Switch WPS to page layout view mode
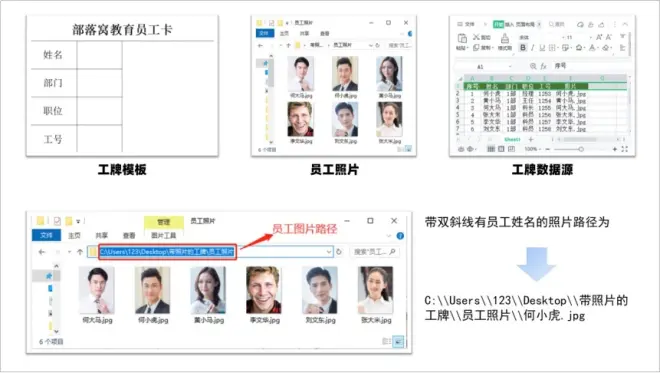The height and width of the screenshot is (373, 660). click(x=501, y=149)
